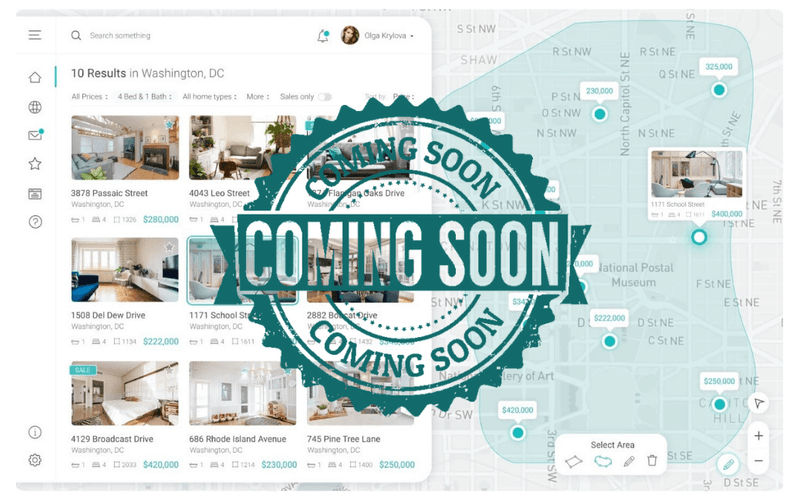Click the search magnifier icon
799x500 pixels.
tap(76, 36)
